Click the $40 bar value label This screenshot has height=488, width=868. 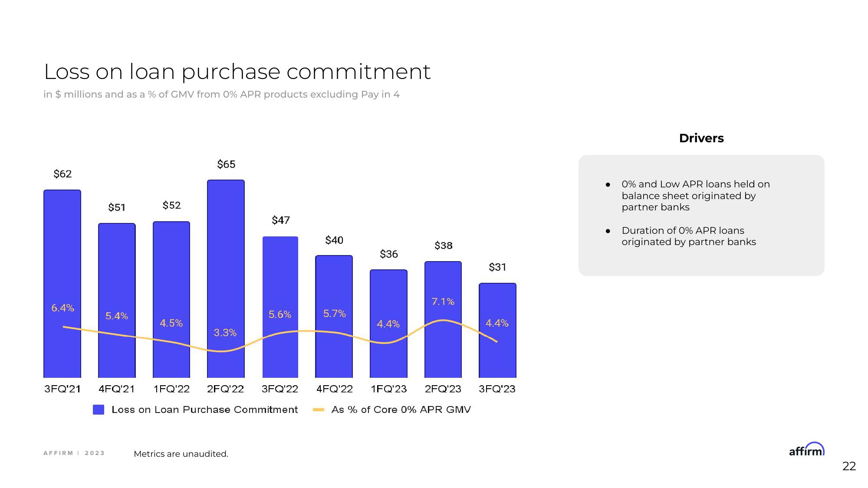pos(334,240)
